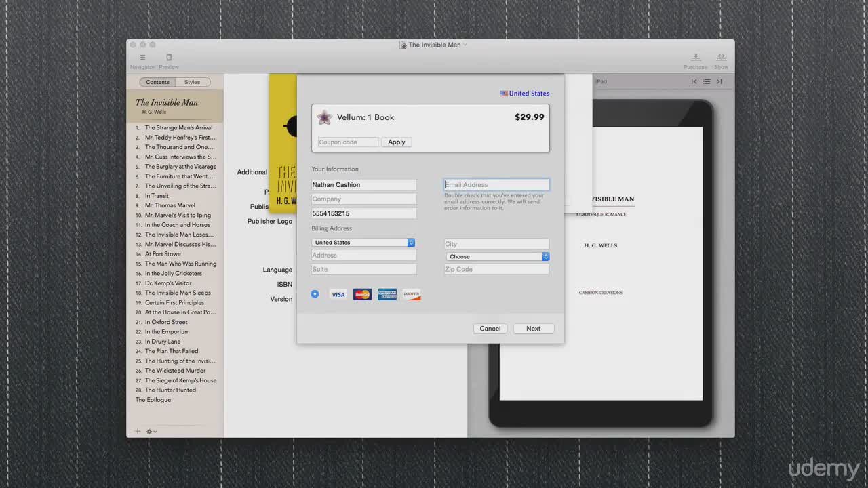
Task: Click the Next button
Action: point(534,329)
